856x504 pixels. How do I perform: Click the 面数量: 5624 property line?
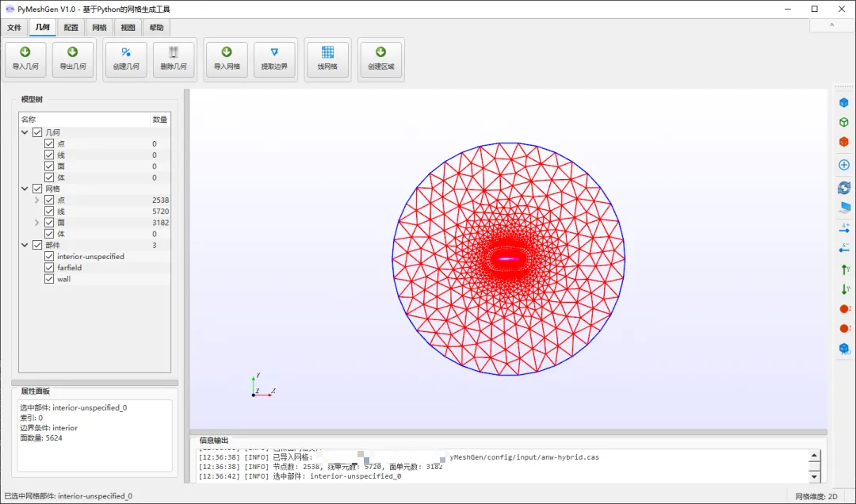point(41,438)
